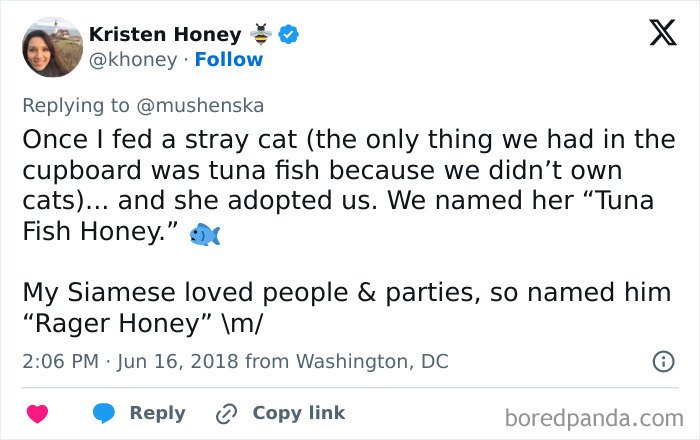Screen dimensions: 700x440
Task: Click the Kristen Honey display name
Action: tap(165, 34)
